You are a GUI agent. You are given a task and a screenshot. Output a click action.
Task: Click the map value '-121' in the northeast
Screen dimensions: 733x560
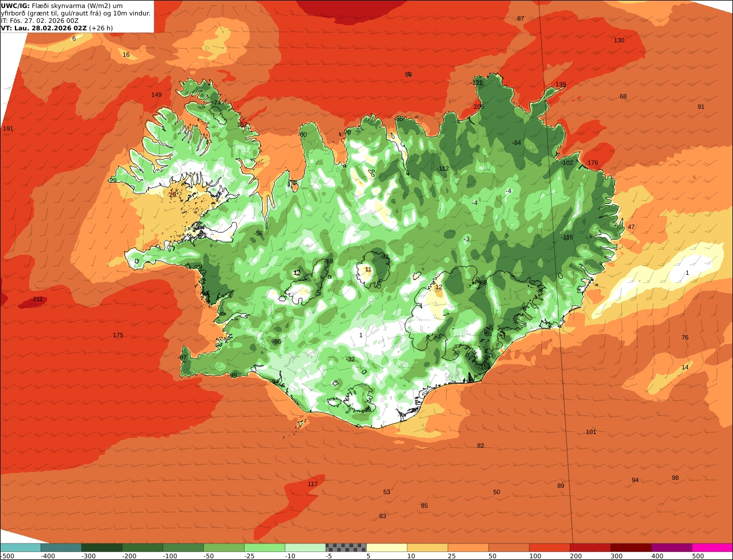(x=477, y=82)
